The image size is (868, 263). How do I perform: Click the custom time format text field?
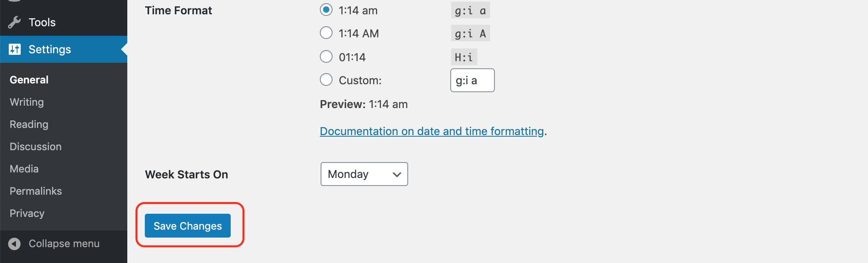point(472,80)
